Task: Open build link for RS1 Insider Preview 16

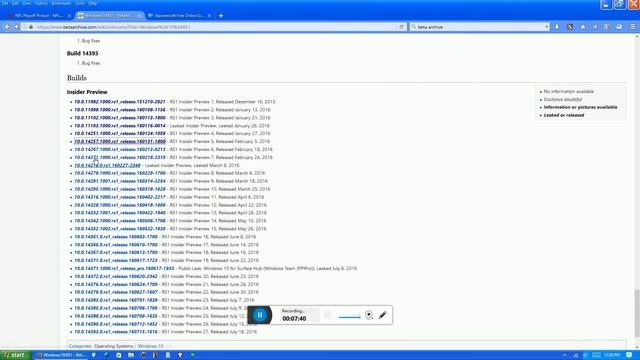Action: pos(116,237)
